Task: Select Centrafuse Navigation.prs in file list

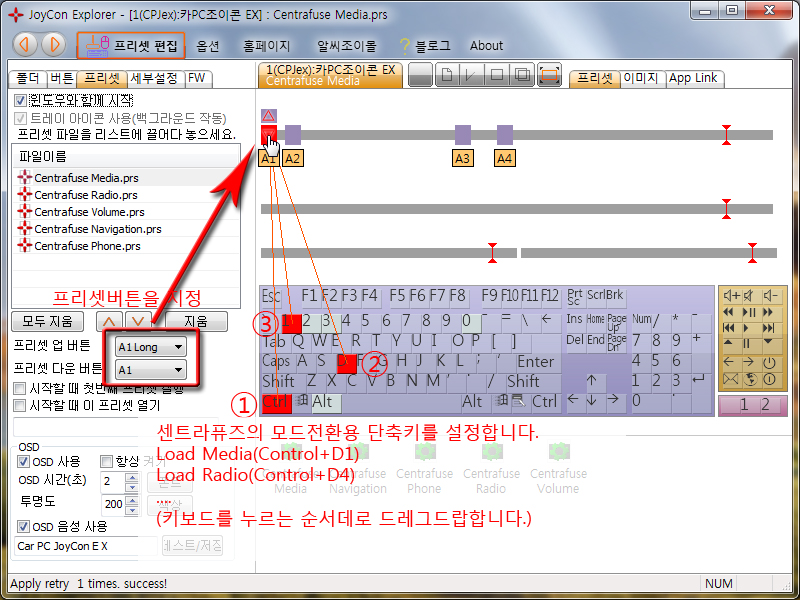Action: coord(127,229)
